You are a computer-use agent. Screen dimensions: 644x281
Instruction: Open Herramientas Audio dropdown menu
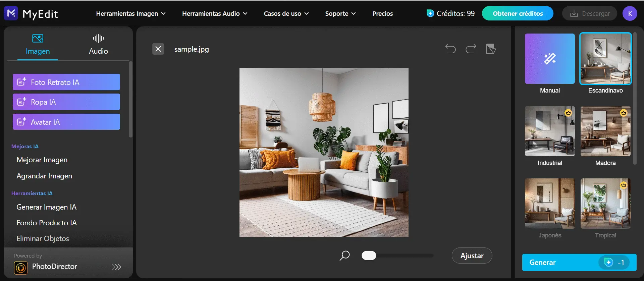[x=215, y=13]
